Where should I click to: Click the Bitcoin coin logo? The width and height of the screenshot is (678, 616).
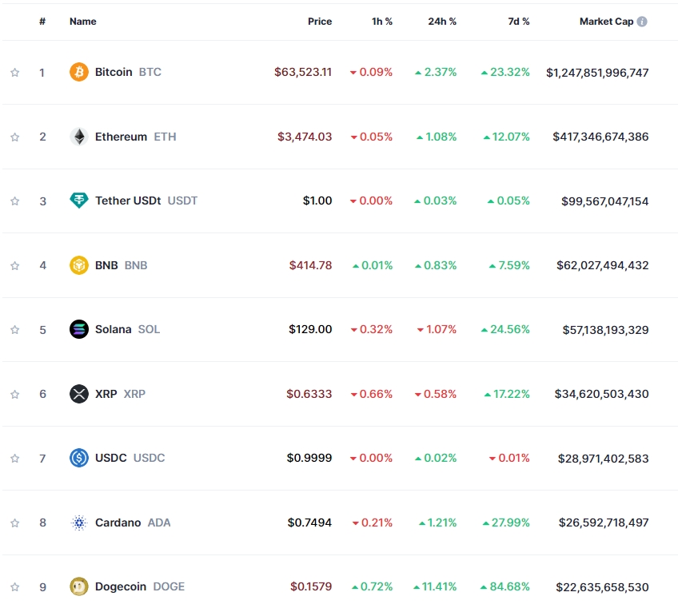click(x=79, y=72)
